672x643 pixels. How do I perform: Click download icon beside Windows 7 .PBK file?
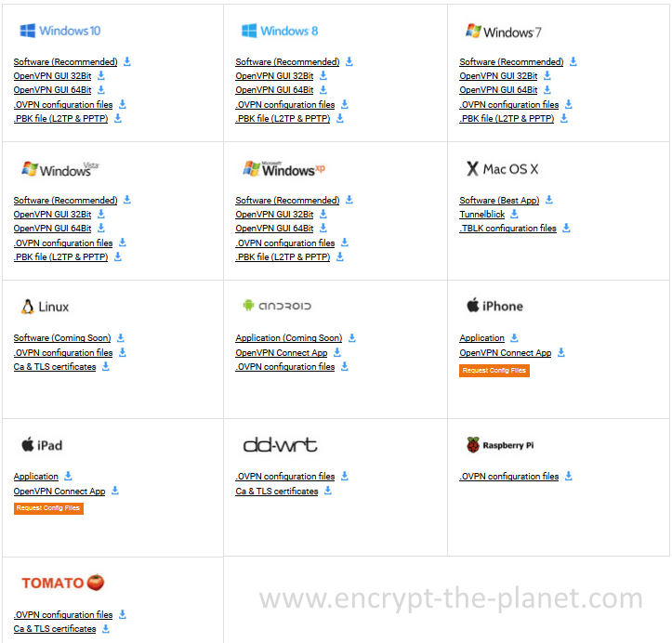[x=564, y=118]
